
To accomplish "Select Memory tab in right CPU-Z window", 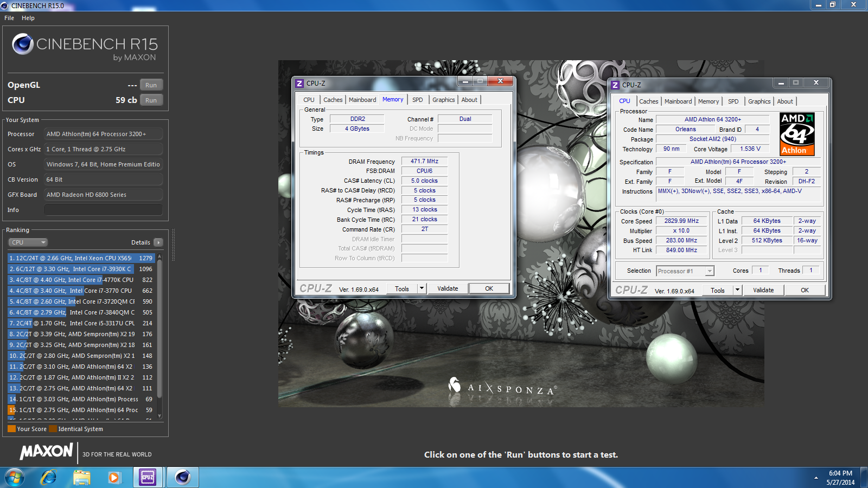I will click(x=709, y=101).
